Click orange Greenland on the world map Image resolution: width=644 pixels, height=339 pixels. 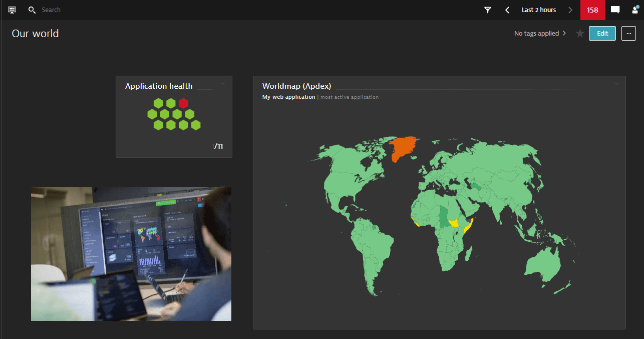(x=404, y=147)
